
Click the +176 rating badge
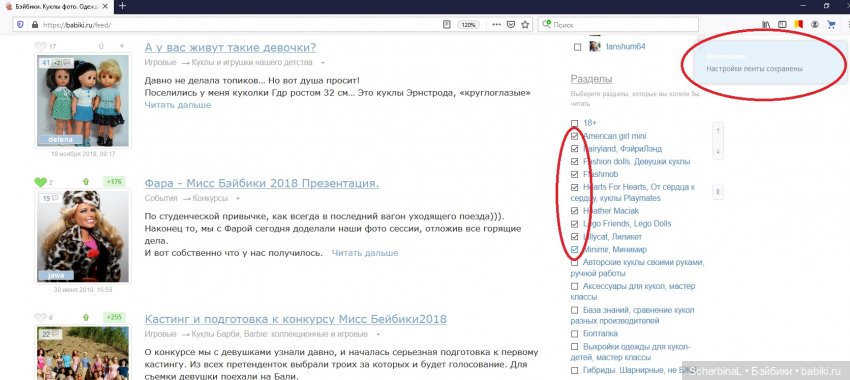[114, 182]
